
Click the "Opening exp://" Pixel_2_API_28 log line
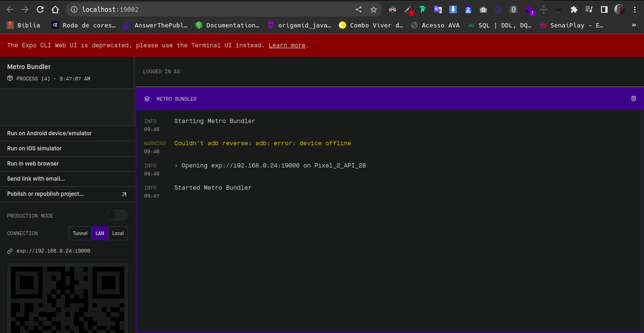click(x=270, y=166)
